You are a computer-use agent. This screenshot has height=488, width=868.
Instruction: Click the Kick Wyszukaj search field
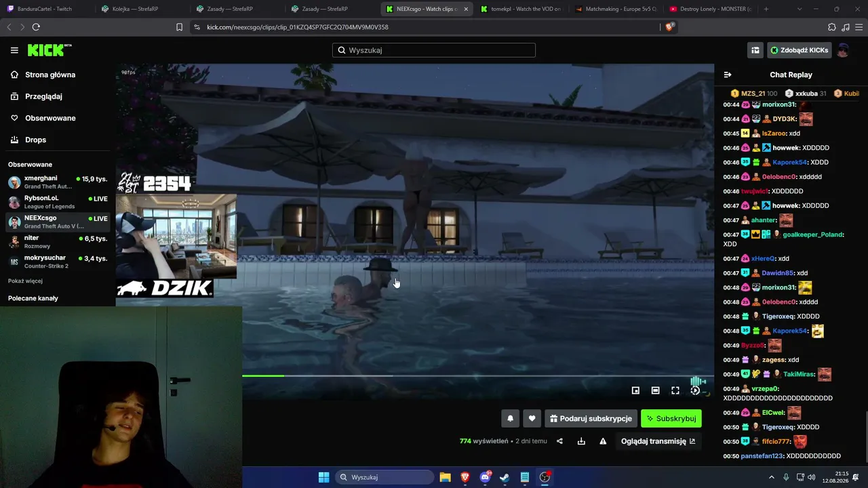(x=434, y=50)
